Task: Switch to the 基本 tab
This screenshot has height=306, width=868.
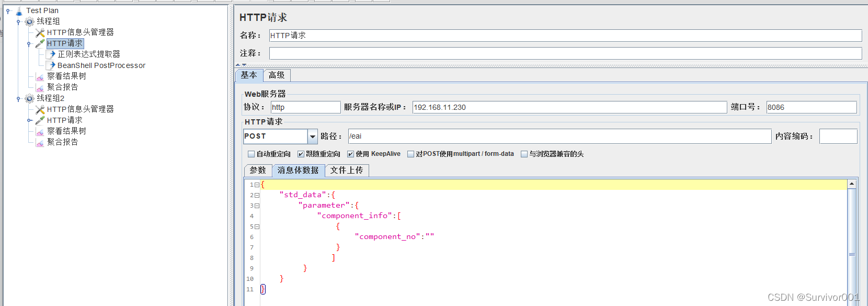Action: click(249, 75)
